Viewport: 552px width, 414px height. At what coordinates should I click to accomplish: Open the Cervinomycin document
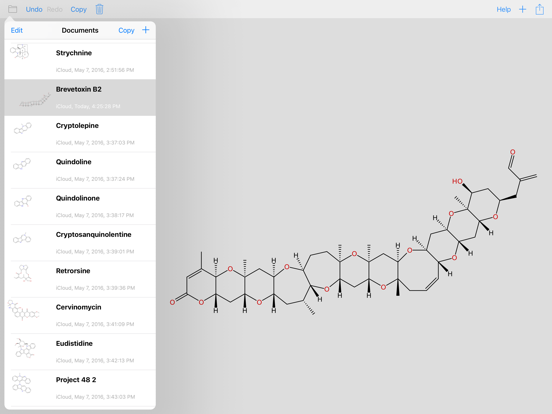click(x=80, y=315)
